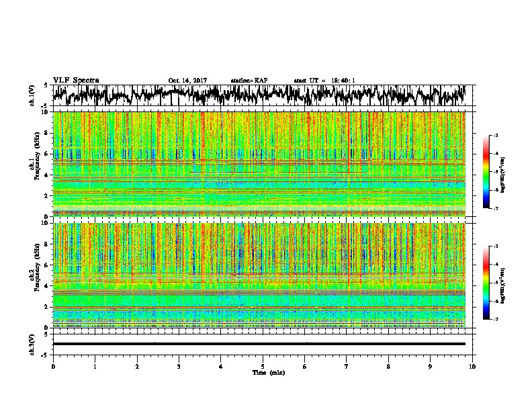Click the flat black ch.3 voltage trace

click(259, 344)
